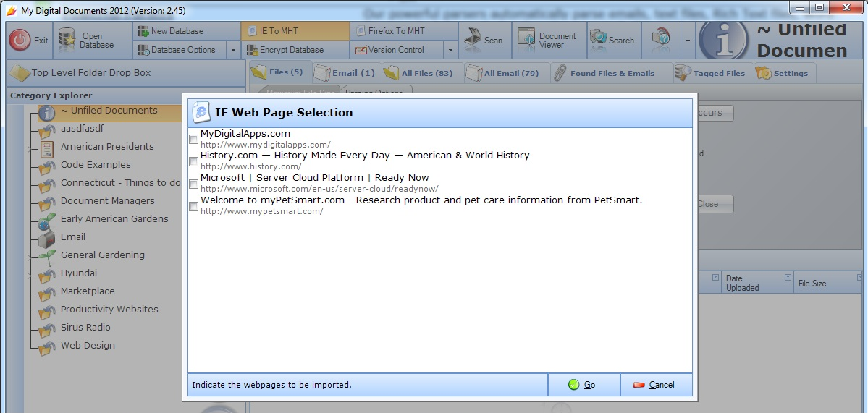
Task: Click http://www.mypetsmart.com/ URL text
Action: (262, 211)
